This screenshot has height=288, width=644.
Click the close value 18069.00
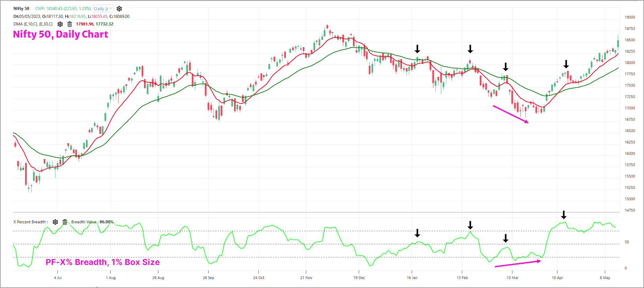click(121, 17)
